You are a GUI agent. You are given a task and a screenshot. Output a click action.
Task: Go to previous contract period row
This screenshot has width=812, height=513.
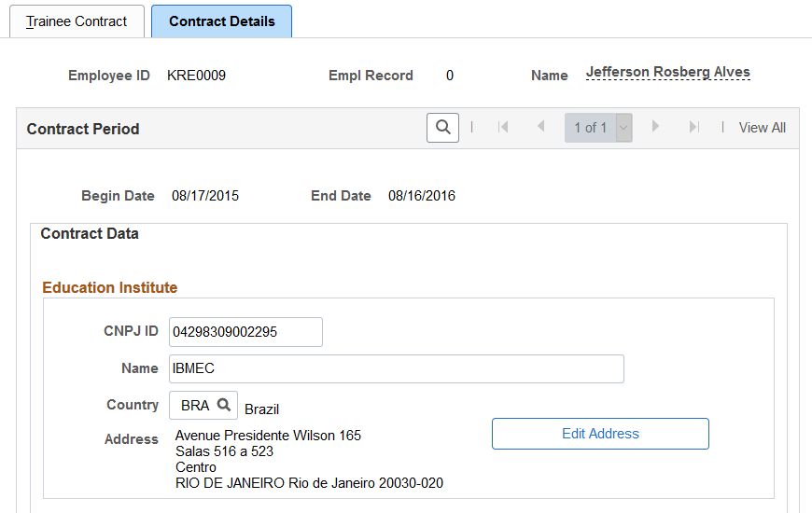(540, 126)
